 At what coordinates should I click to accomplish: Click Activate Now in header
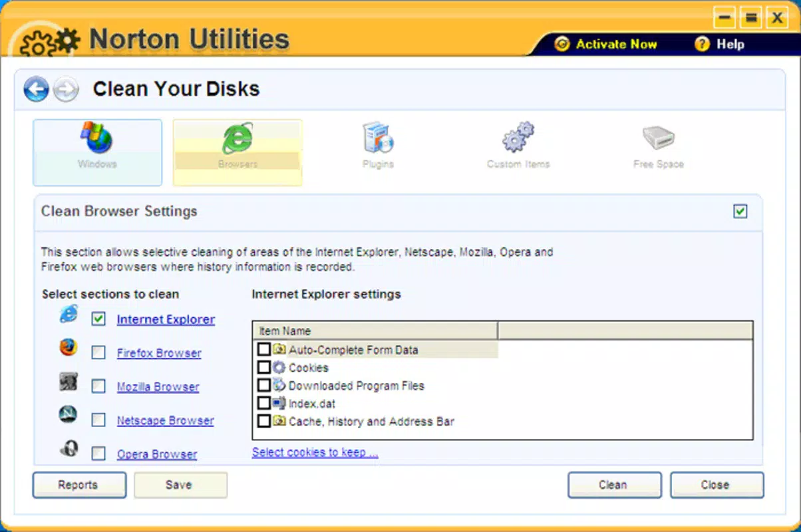click(x=616, y=44)
